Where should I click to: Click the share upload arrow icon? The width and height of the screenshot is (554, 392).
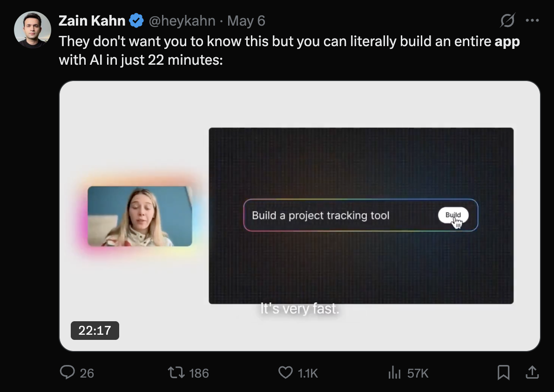[532, 372]
